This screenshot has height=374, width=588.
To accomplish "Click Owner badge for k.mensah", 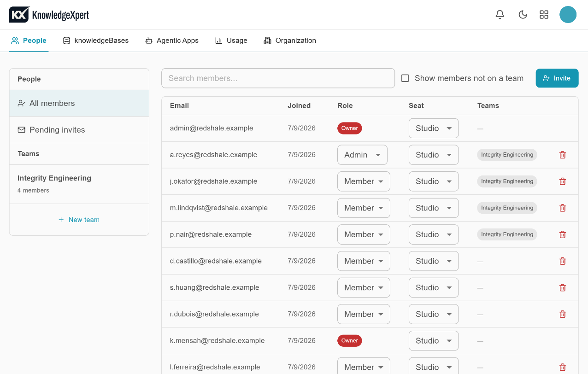I will pos(350,341).
